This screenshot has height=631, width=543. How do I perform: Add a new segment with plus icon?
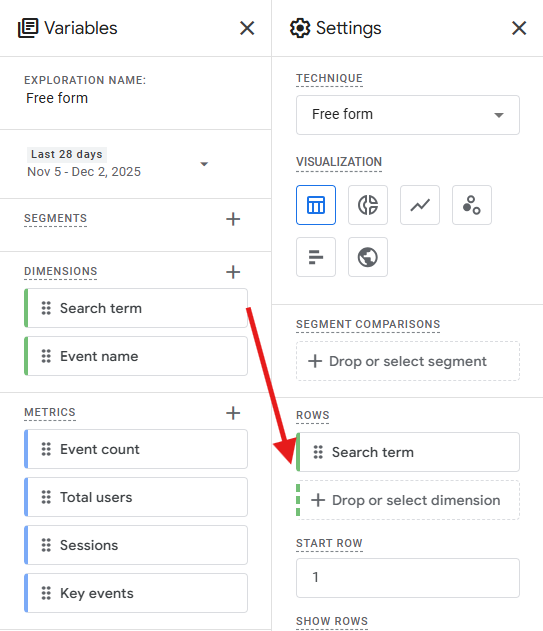coord(233,219)
